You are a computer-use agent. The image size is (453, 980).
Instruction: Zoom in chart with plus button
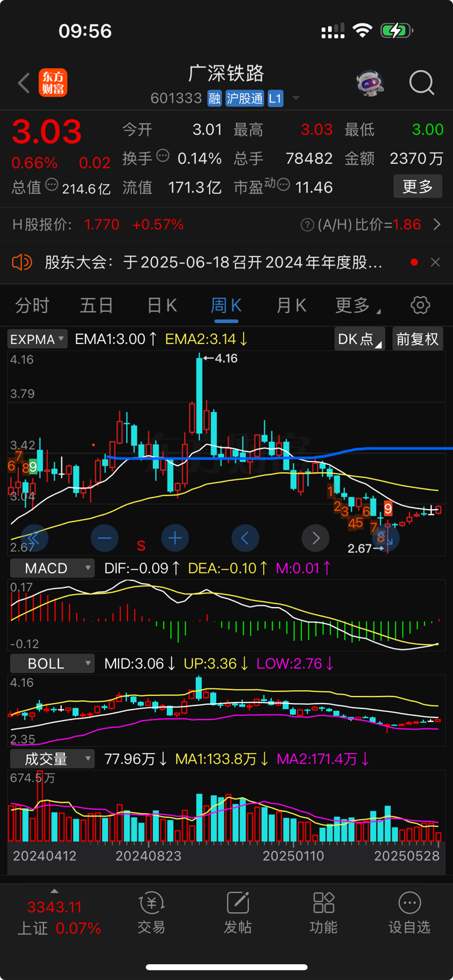pos(175,538)
